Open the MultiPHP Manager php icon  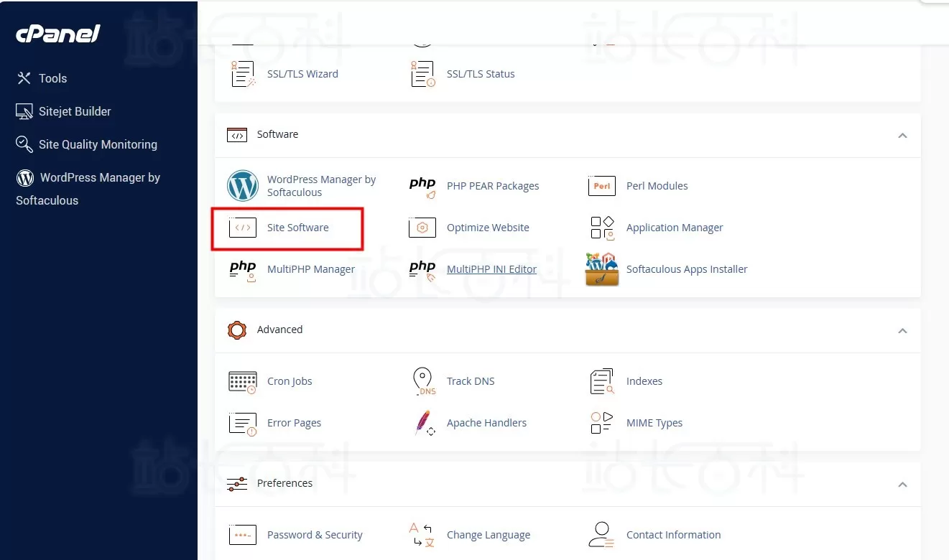(x=243, y=270)
